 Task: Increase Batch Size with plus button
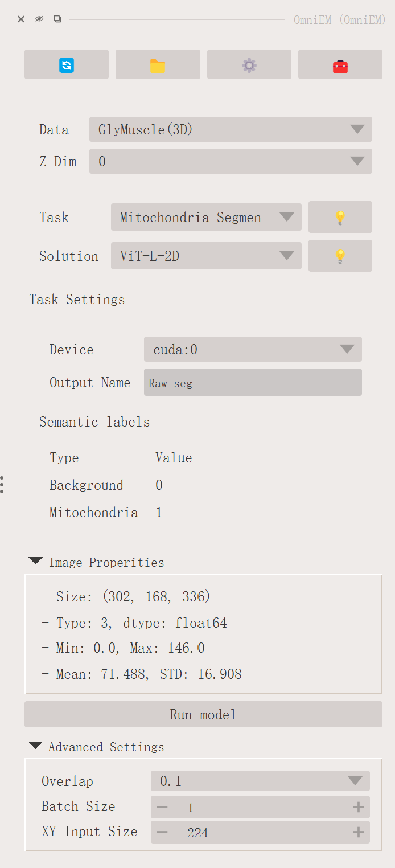[x=358, y=807]
